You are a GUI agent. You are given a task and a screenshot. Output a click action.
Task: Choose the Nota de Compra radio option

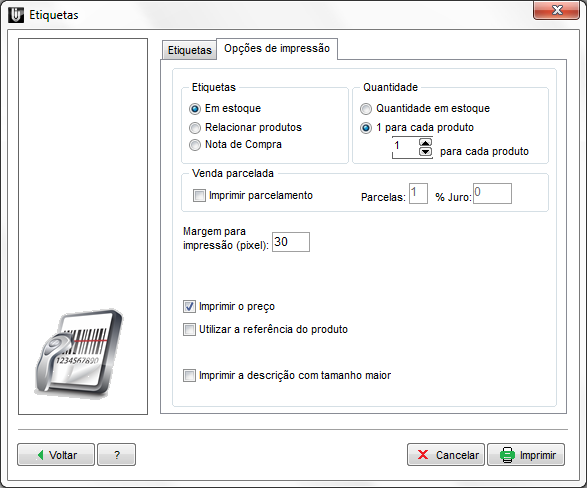pos(195,145)
